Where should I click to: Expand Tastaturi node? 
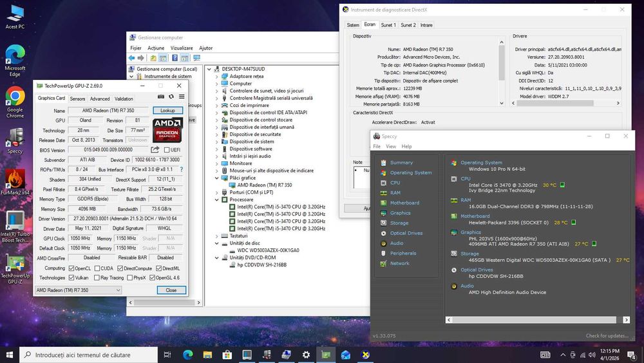216,236
